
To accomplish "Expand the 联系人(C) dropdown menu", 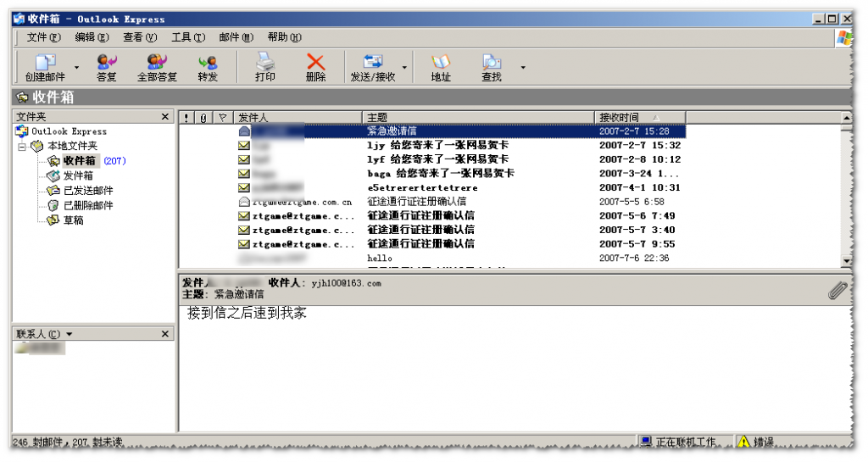I will click(x=70, y=335).
